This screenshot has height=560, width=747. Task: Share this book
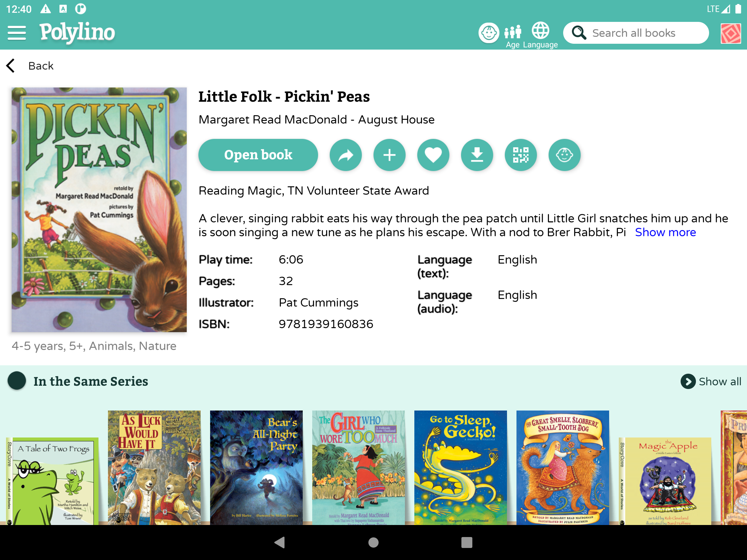346,155
